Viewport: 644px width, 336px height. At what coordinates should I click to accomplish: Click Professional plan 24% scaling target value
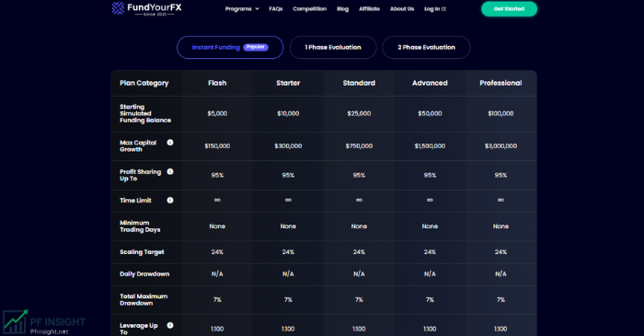click(500, 252)
